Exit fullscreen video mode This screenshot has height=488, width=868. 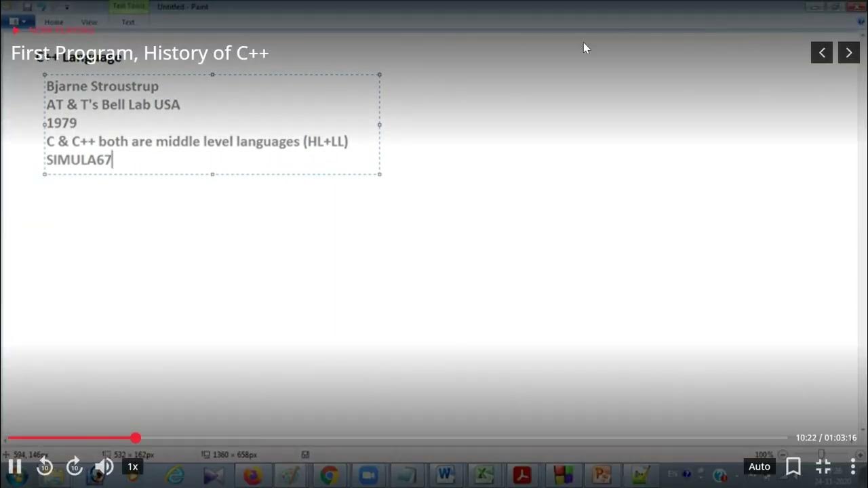[x=823, y=466]
